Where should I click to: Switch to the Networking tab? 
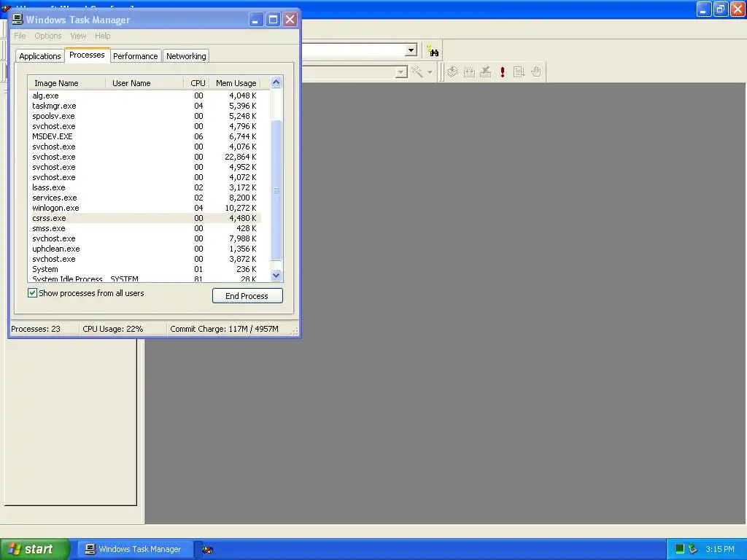pyautogui.click(x=186, y=56)
